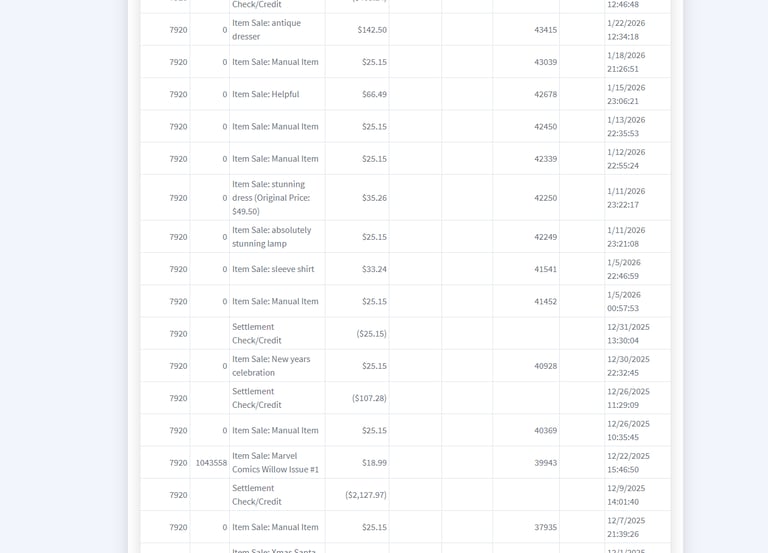This screenshot has width=768, height=553.
Task: Click item number 42678
Action: pos(545,94)
